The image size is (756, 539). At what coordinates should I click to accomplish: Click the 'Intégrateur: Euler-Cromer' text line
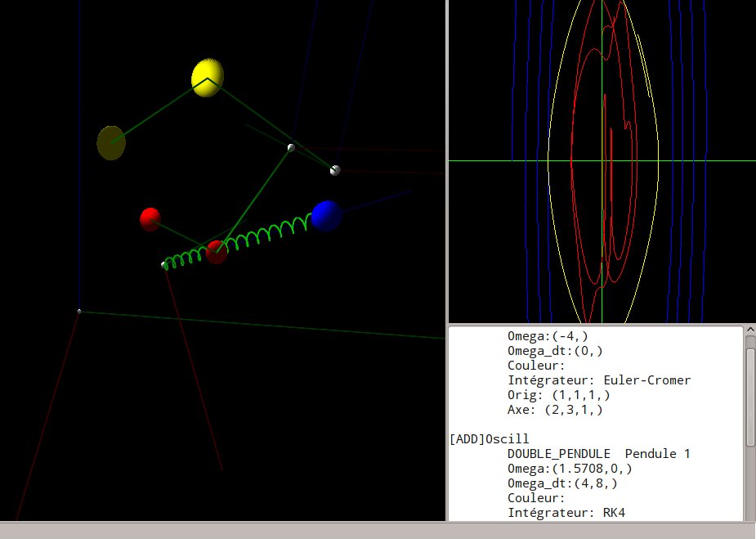pos(599,380)
